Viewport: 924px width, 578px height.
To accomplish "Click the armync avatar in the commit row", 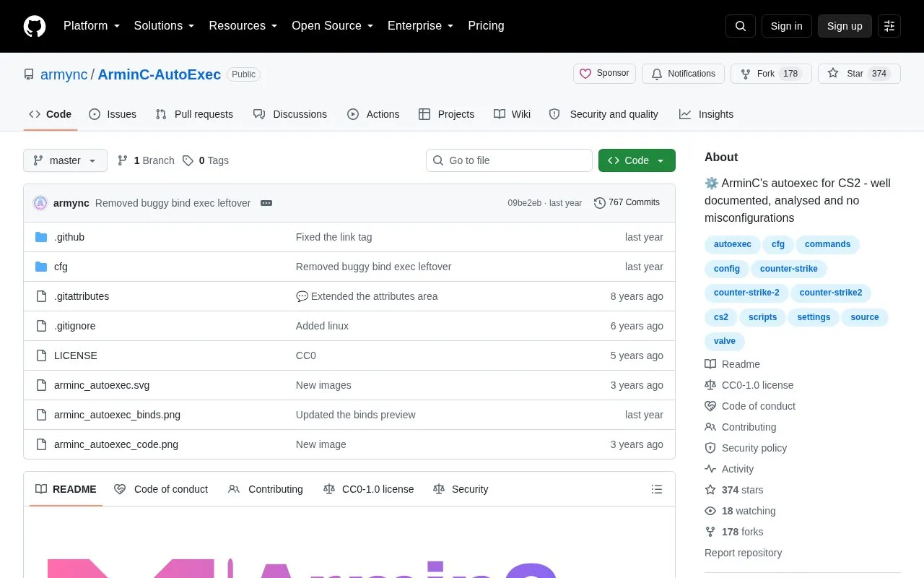I will coord(40,203).
